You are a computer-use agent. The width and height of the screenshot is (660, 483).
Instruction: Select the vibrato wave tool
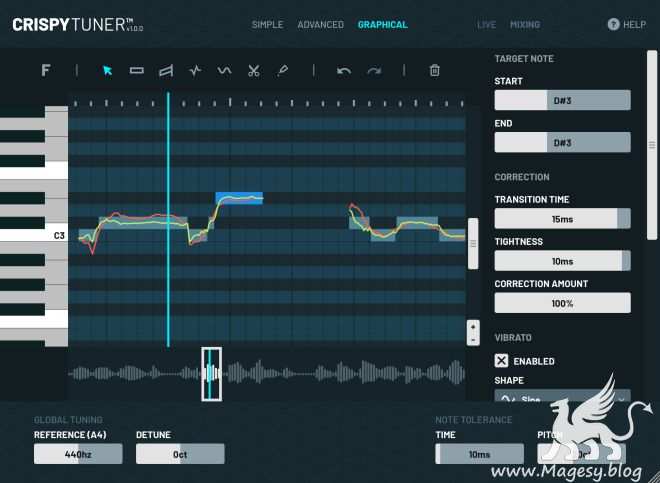click(x=224, y=70)
